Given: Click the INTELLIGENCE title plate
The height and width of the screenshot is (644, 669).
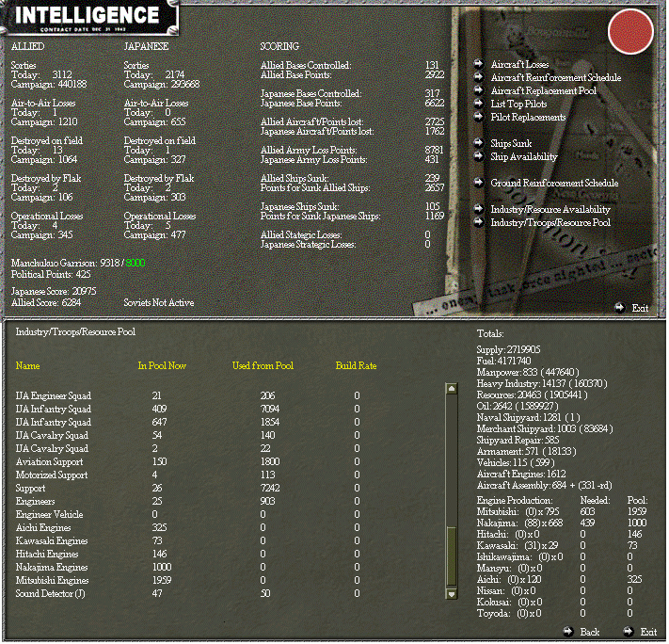Looking at the screenshot, I should [x=90, y=17].
